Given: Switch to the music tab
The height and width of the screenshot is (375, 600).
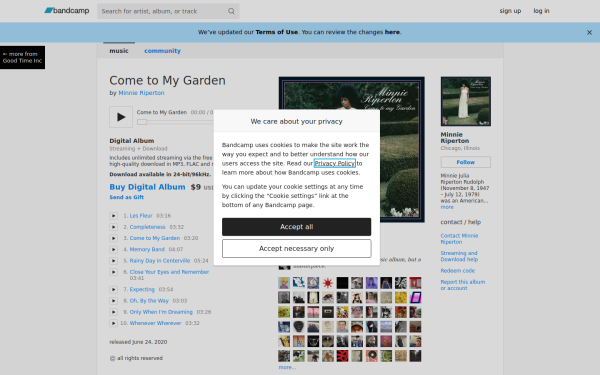Looking at the screenshot, I should (x=119, y=51).
